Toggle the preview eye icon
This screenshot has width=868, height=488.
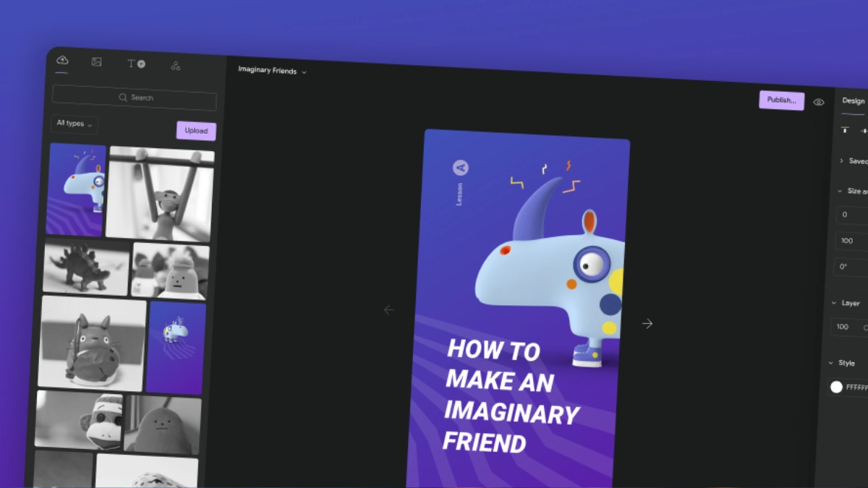(x=819, y=102)
